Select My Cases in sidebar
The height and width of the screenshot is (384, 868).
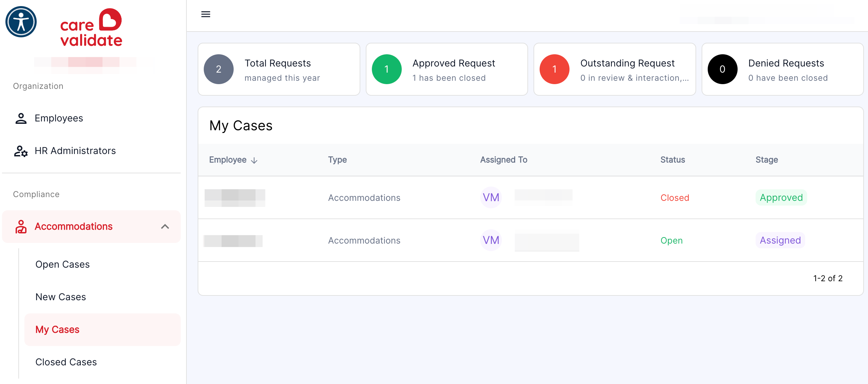(102, 330)
